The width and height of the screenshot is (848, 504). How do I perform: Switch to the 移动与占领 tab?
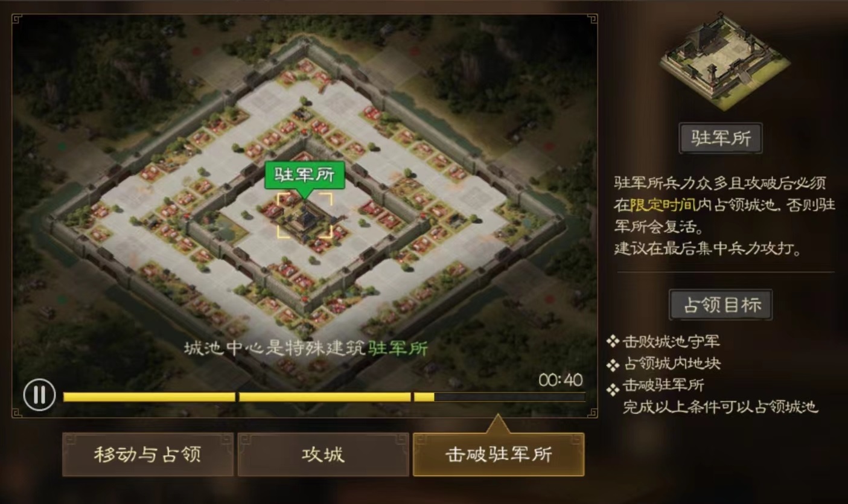click(x=148, y=455)
